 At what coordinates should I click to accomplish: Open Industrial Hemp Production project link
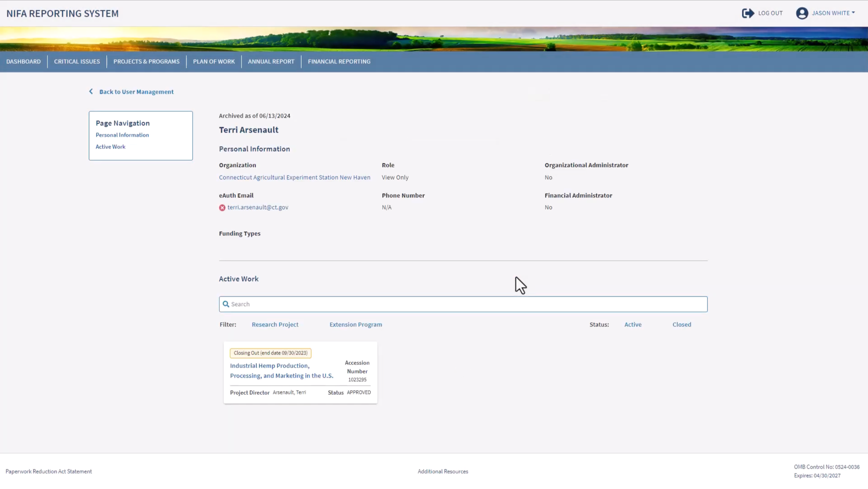click(x=281, y=370)
